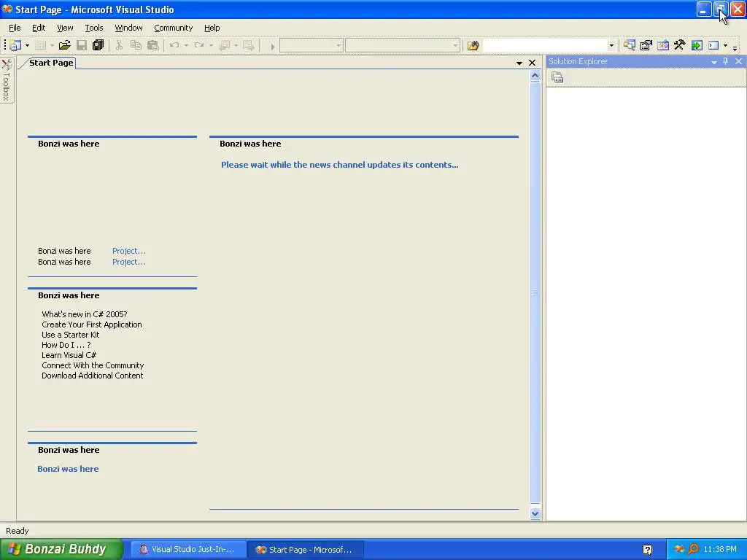Click the Start Page vertical scrollbar thumb
747x560 pixels.
(535, 292)
